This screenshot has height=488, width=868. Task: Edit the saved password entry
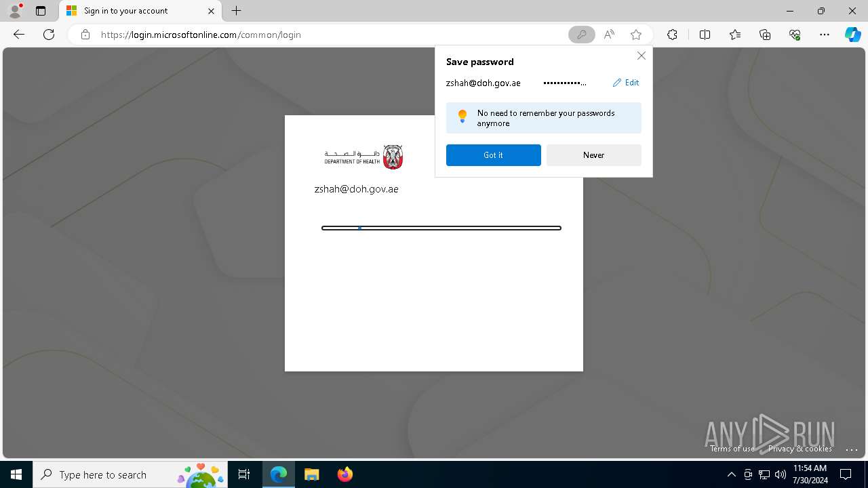[626, 83]
